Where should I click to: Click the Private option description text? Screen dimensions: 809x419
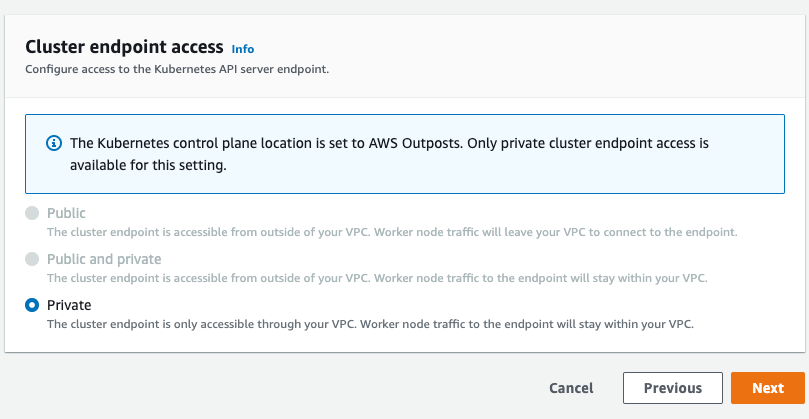pos(370,325)
